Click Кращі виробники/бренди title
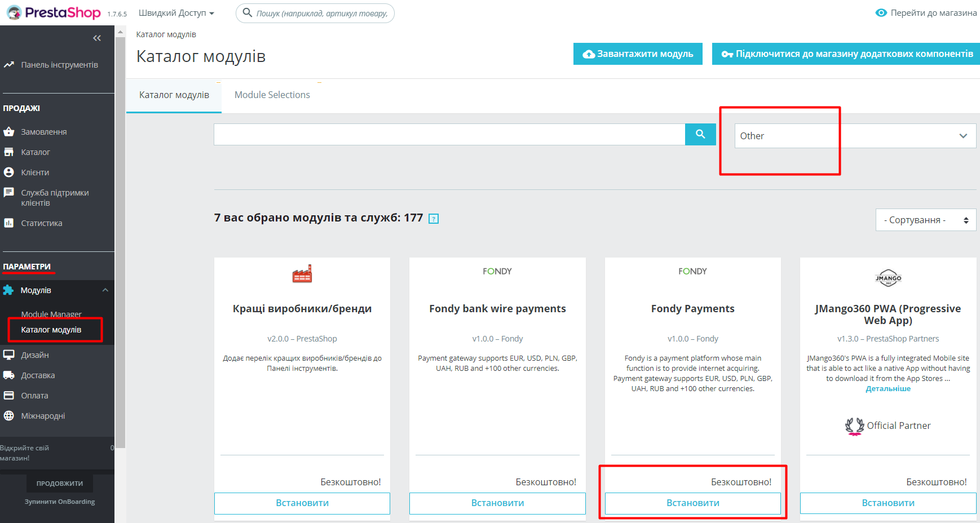Viewport: 980px width, 523px height. (302, 309)
